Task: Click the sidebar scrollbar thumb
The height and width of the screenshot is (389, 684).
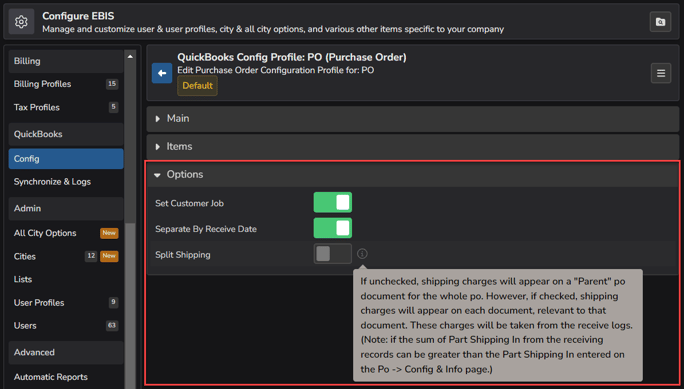Action: point(130,305)
